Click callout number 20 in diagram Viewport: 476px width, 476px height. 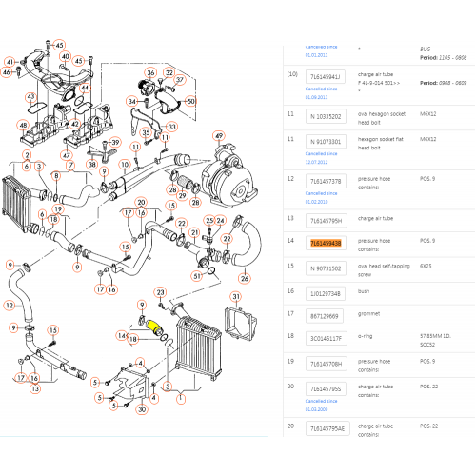pyautogui.click(x=141, y=203)
